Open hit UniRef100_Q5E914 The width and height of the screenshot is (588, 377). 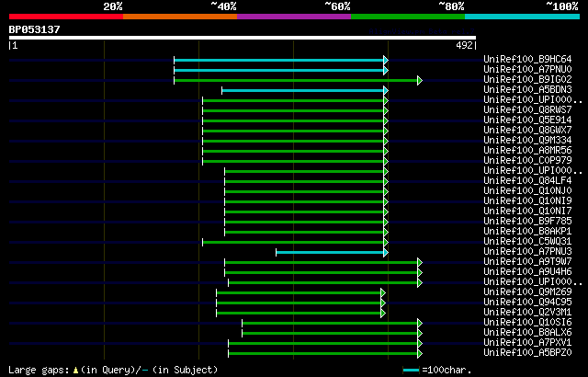point(527,120)
